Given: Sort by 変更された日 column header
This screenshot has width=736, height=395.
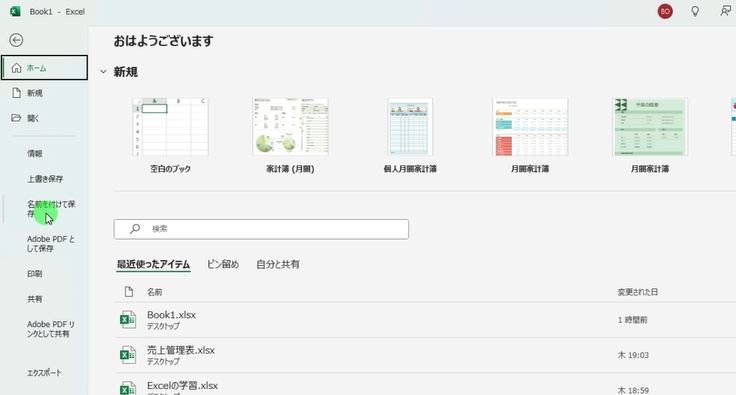Looking at the screenshot, I should tap(637, 292).
